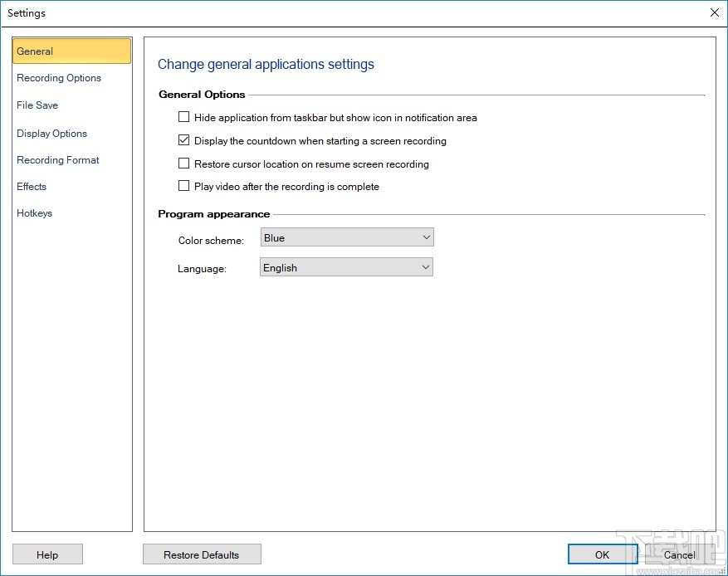The width and height of the screenshot is (728, 576).
Task: View the Recording Format settings
Action: (57, 160)
